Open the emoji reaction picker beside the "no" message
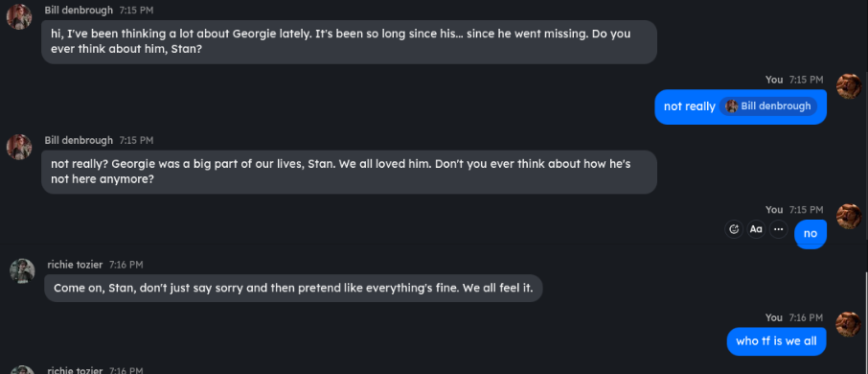 pos(734,229)
